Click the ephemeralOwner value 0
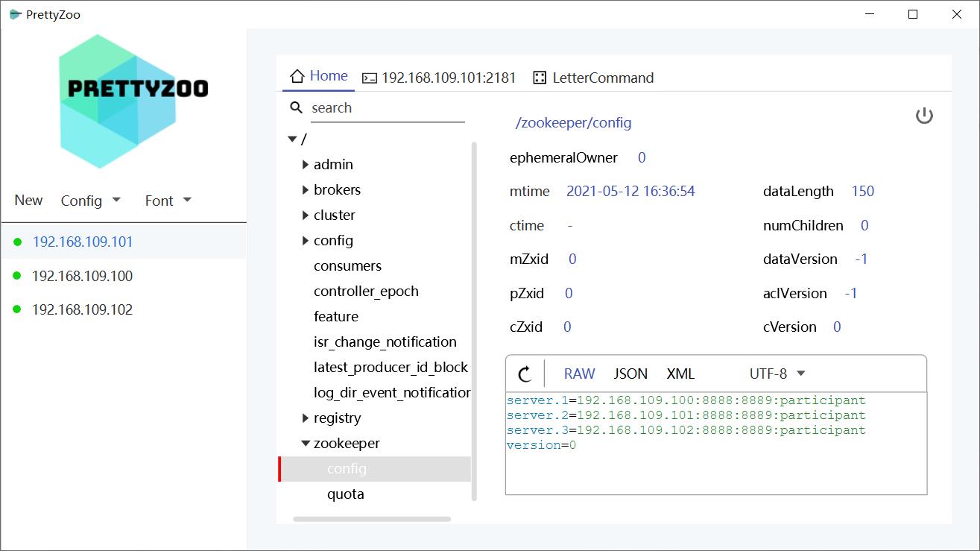 (x=642, y=158)
